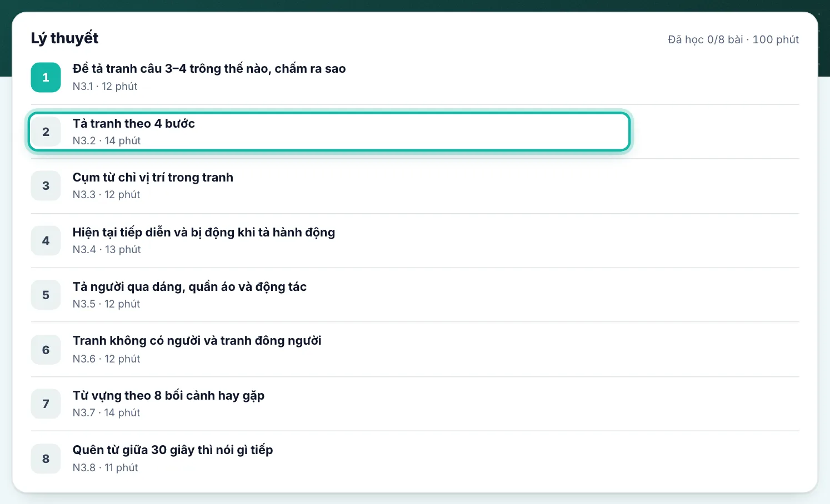Click the number 6 lesson badge
This screenshot has height=504, width=830.
coord(46,350)
